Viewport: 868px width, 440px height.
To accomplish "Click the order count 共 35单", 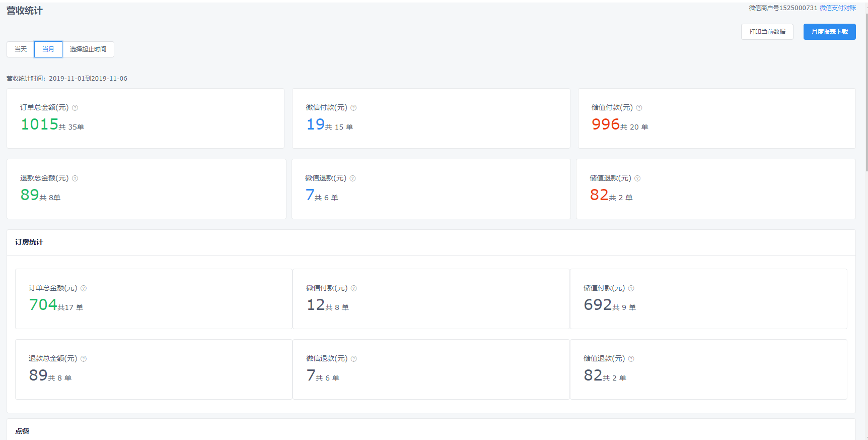I will click(71, 127).
